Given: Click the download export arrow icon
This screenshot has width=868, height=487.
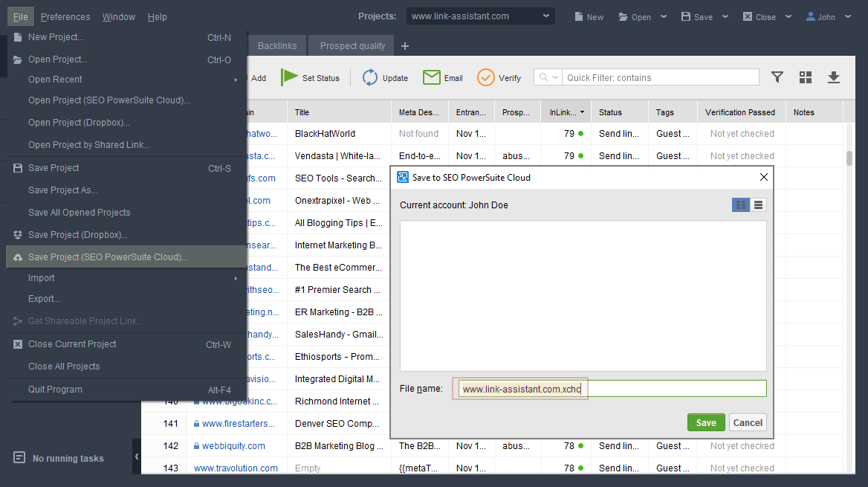Looking at the screenshot, I should point(834,77).
